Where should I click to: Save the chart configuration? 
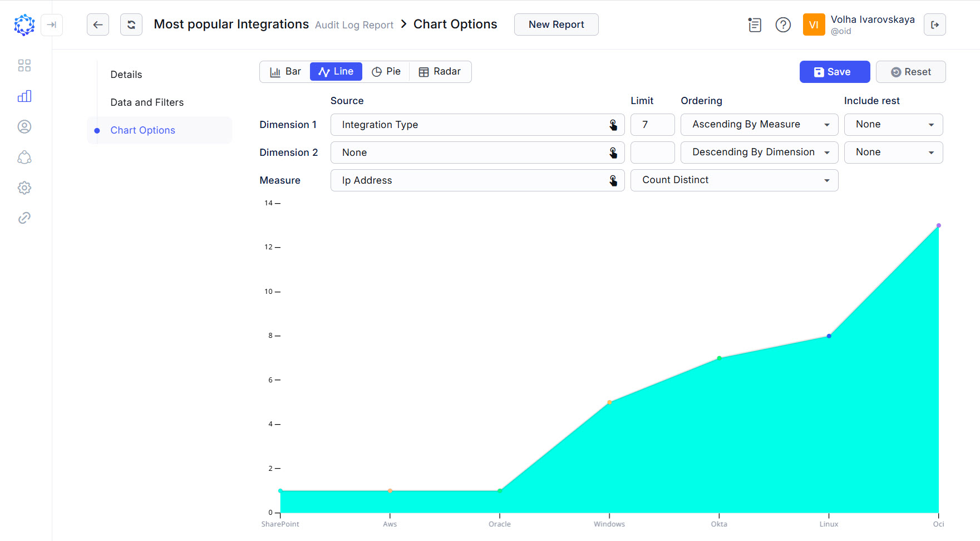(x=834, y=71)
